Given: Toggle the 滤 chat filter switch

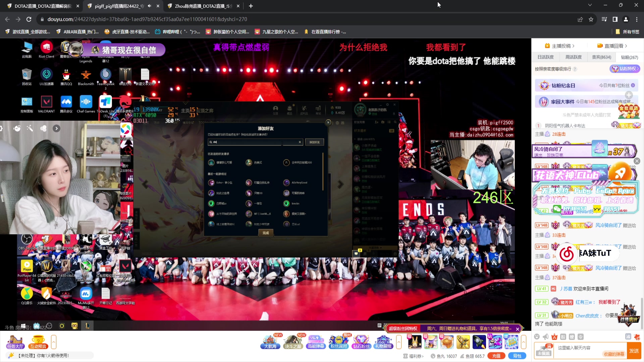Looking at the screenshot, I should coord(628,337).
